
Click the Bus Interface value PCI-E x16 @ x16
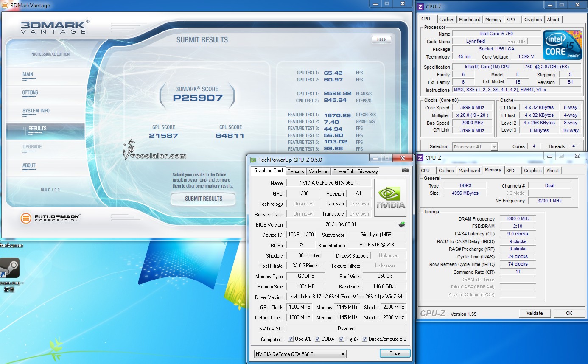coord(376,245)
